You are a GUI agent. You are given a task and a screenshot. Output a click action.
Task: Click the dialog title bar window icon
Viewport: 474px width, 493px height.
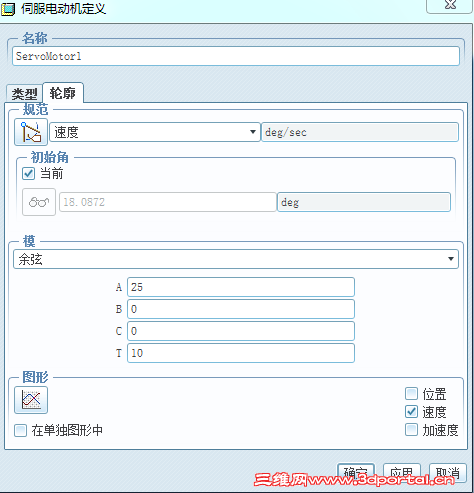pos(8,9)
